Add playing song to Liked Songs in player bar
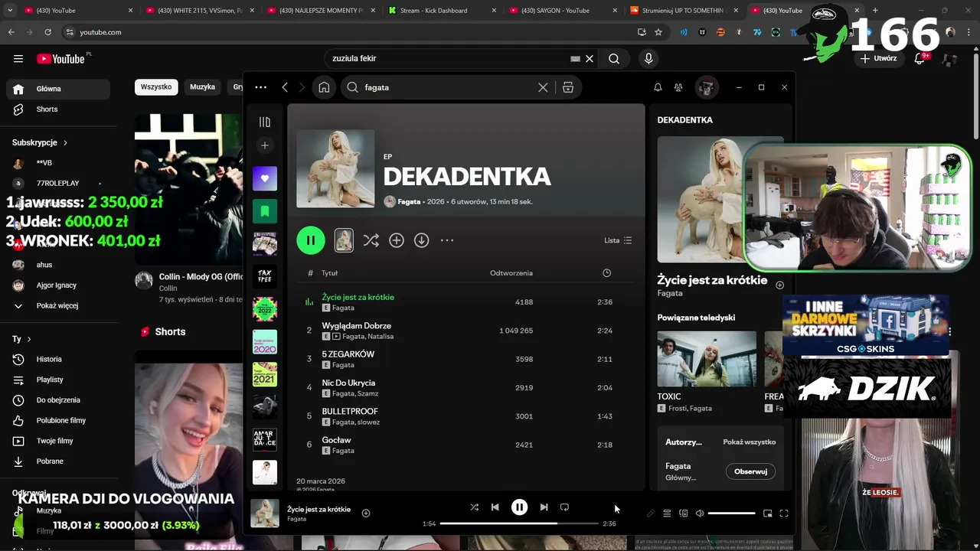 (x=366, y=513)
